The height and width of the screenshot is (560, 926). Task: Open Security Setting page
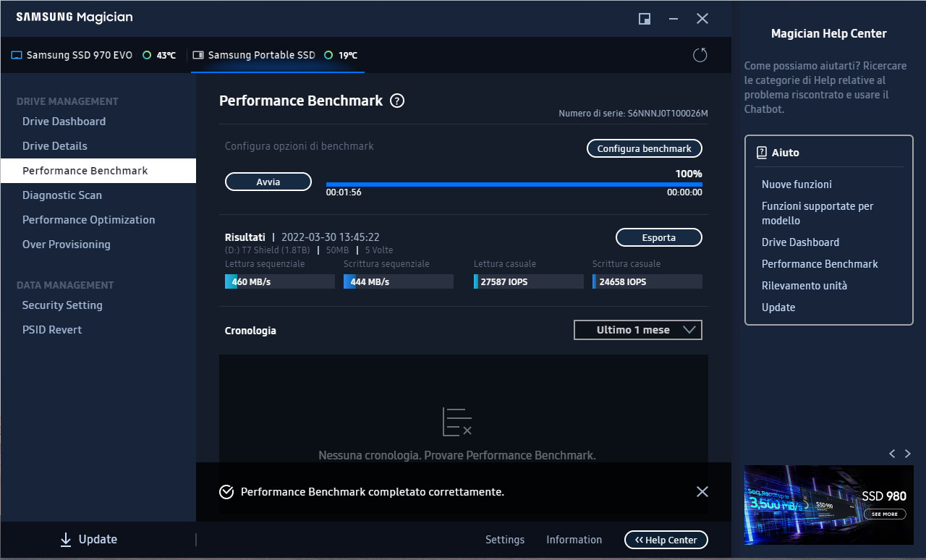tap(98, 305)
